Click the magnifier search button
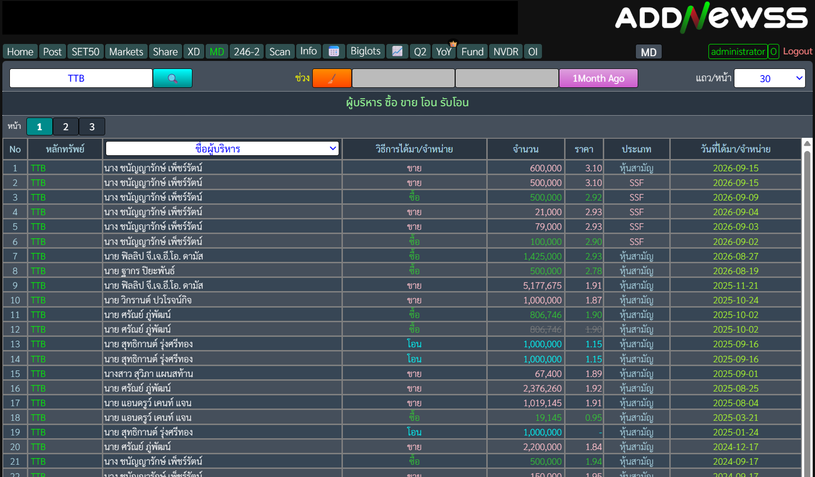This screenshot has height=477, width=815. [x=173, y=78]
